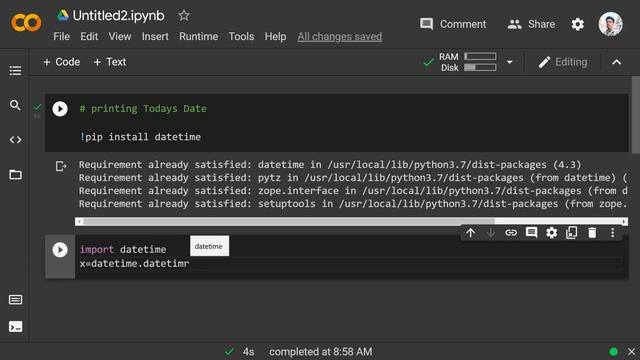Click the # printing Todays Date comment

(x=143, y=109)
